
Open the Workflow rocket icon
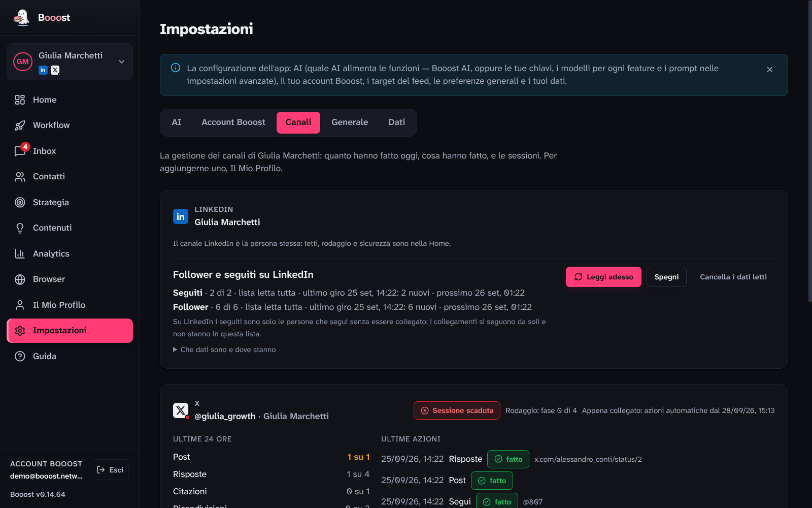point(20,125)
